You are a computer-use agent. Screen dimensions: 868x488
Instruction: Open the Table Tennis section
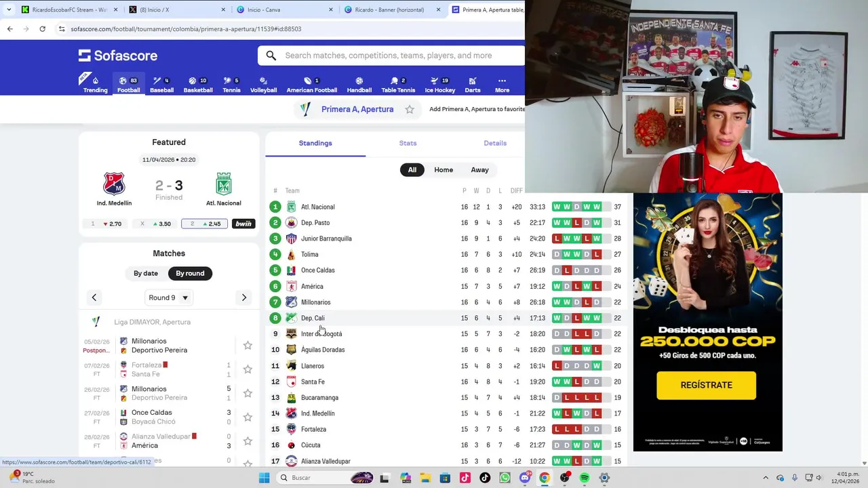coord(398,85)
